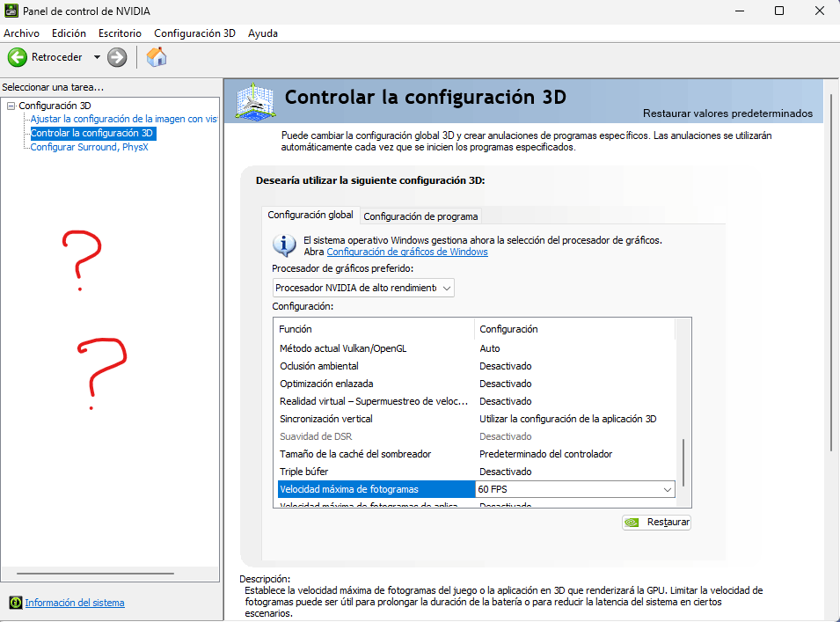Select Configurar Surround, PhysX tree item
Viewport: 840px width, 622px height.
pyautogui.click(x=89, y=147)
